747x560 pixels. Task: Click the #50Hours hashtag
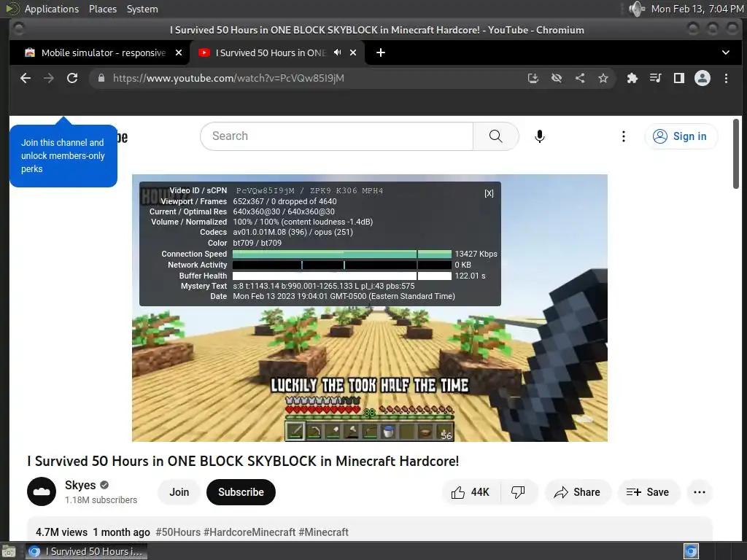point(178,532)
